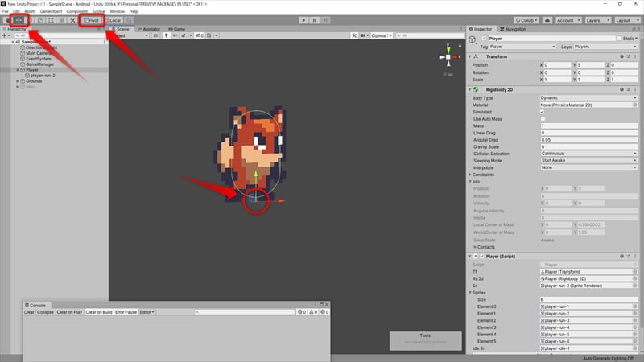Select GameManager in Hierarchy
644x362 pixels.
tap(39, 64)
